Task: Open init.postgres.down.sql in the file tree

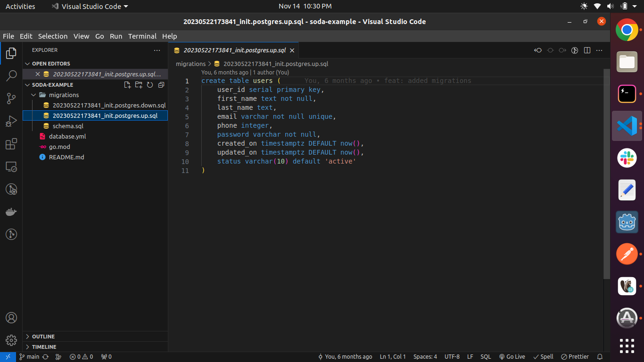Action: click(x=95, y=105)
